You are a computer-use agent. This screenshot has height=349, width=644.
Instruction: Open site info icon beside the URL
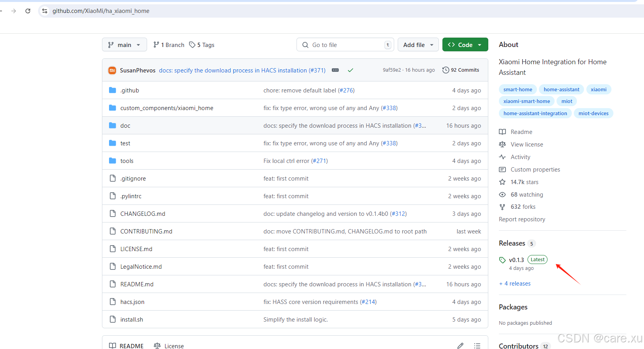click(x=45, y=11)
